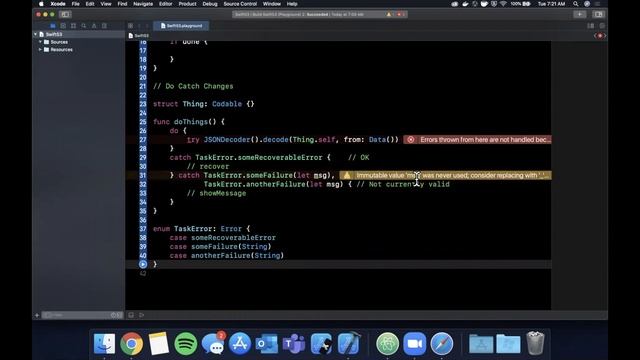
Task: Open Spotify from the Dock
Action: (186, 343)
